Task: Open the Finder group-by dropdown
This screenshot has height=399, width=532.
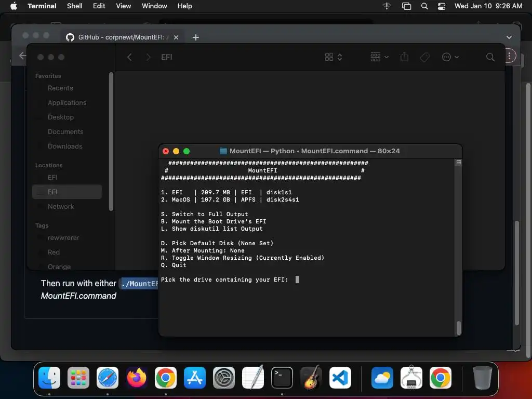Action: tap(379, 57)
